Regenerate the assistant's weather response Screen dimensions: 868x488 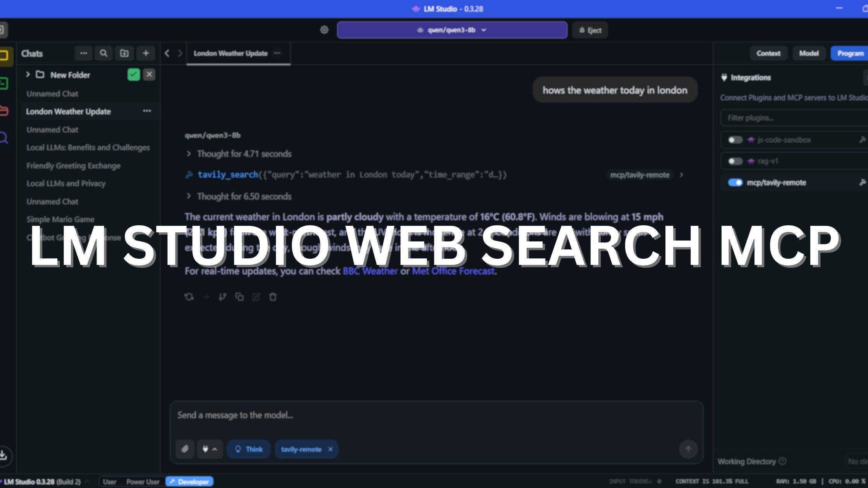point(189,297)
